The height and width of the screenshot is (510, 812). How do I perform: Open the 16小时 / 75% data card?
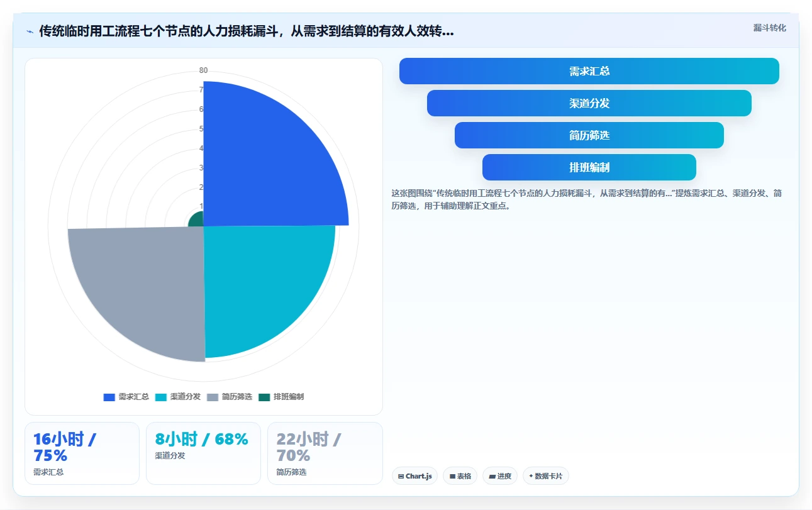(x=82, y=453)
